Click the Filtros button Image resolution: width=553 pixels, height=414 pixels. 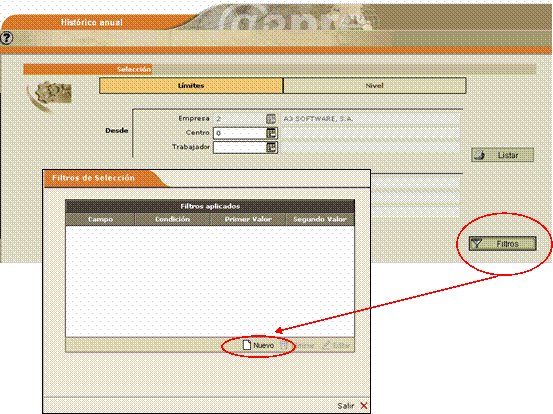click(503, 244)
